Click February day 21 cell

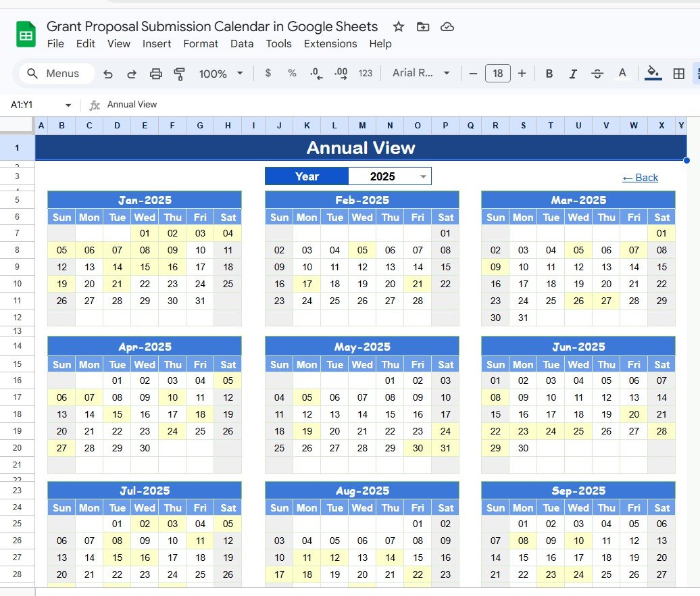pyautogui.click(x=418, y=284)
